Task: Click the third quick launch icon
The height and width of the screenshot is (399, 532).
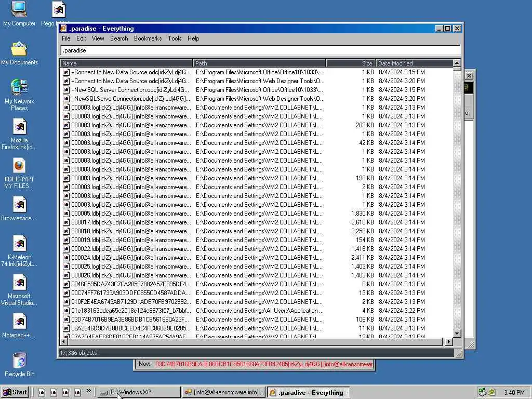Action: tap(66, 392)
